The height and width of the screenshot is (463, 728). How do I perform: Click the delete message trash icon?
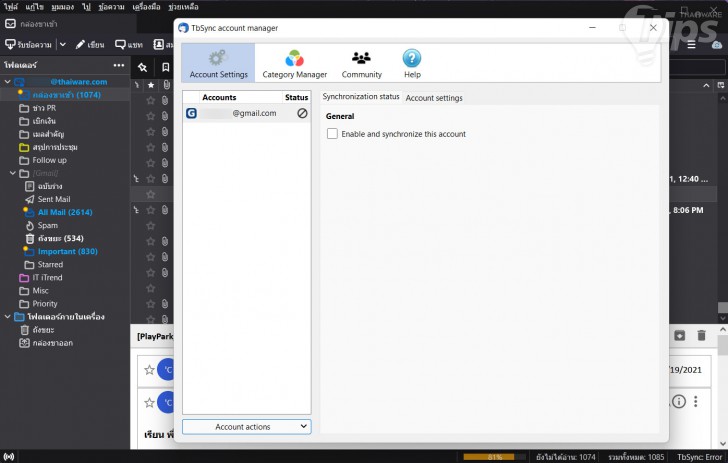[701, 335]
